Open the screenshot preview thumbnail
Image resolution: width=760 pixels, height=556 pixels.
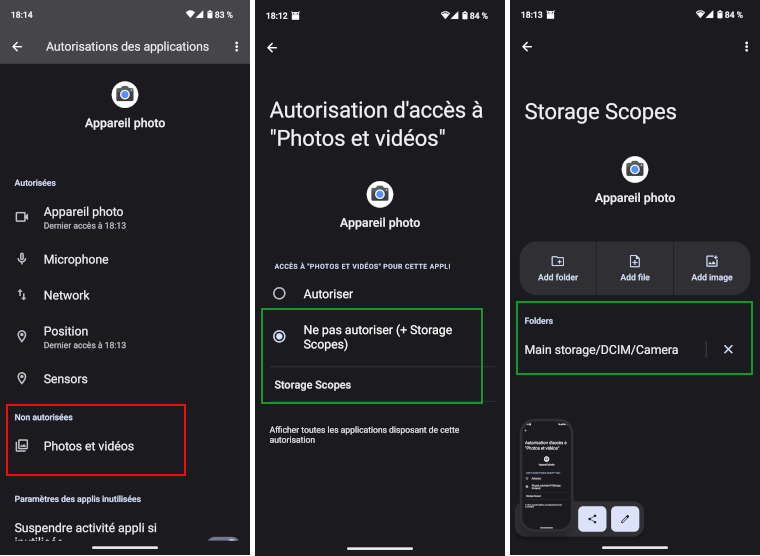[547, 475]
